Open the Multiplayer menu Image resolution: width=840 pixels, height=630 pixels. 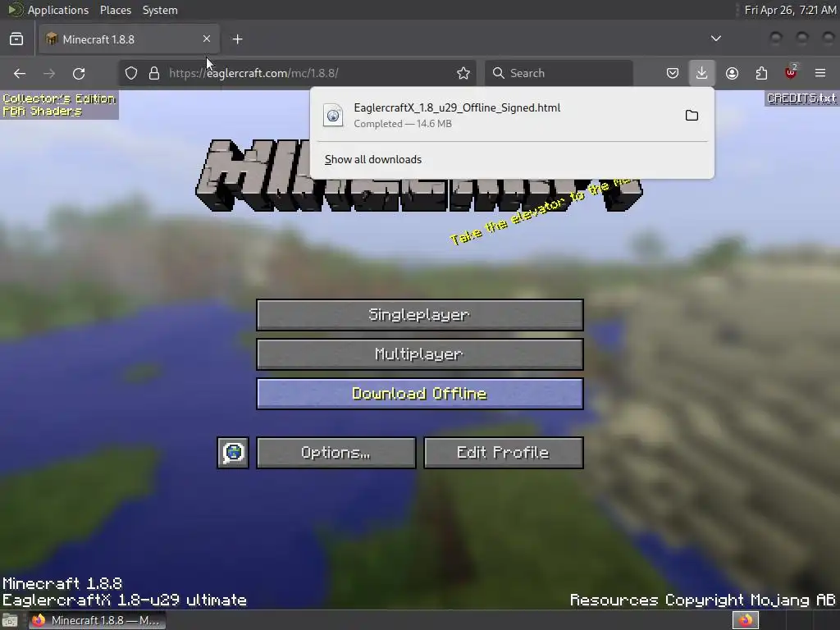[x=419, y=354]
